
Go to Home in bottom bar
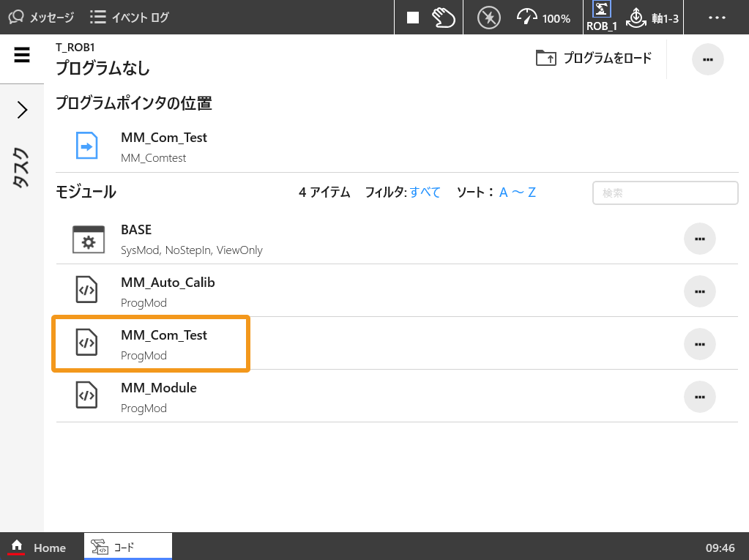point(40,547)
